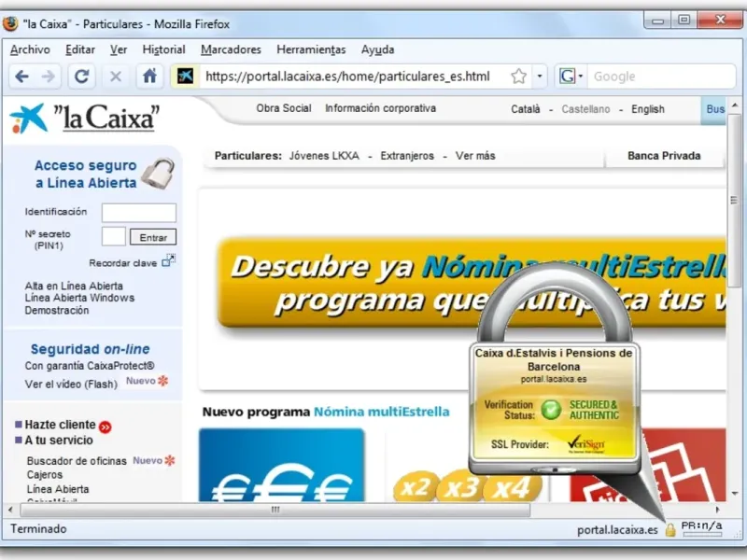Click the horizontal scrollbar right arrow
Image resolution: width=747 pixels, height=560 pixels.
pyautogui.click(x=717, y=510)
